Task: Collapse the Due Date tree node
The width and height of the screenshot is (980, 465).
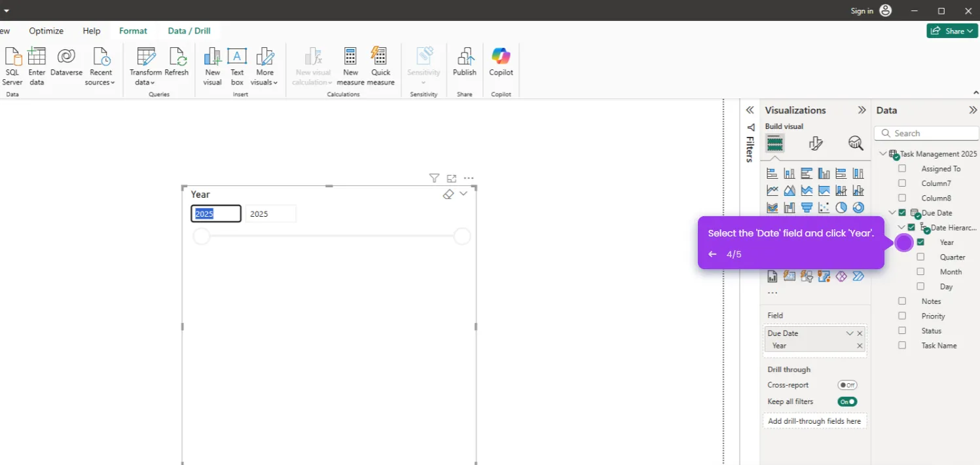Action: [892, 212]
